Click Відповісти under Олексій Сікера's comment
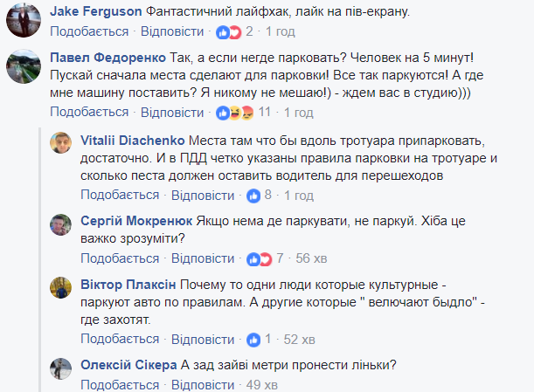Image resolution: width=534 pixels, height=392 pixels. tap(203, 384)
